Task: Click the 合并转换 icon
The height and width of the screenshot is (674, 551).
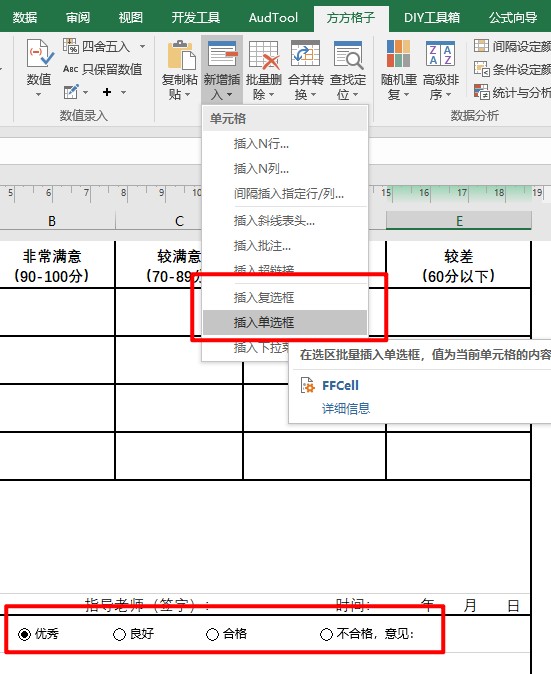Action: point(305,55)
